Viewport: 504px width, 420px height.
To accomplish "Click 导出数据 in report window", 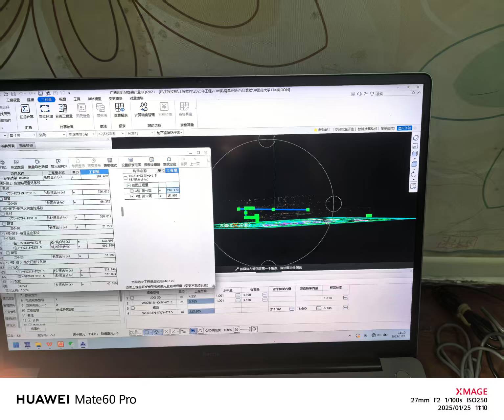I will pos(17,164).
